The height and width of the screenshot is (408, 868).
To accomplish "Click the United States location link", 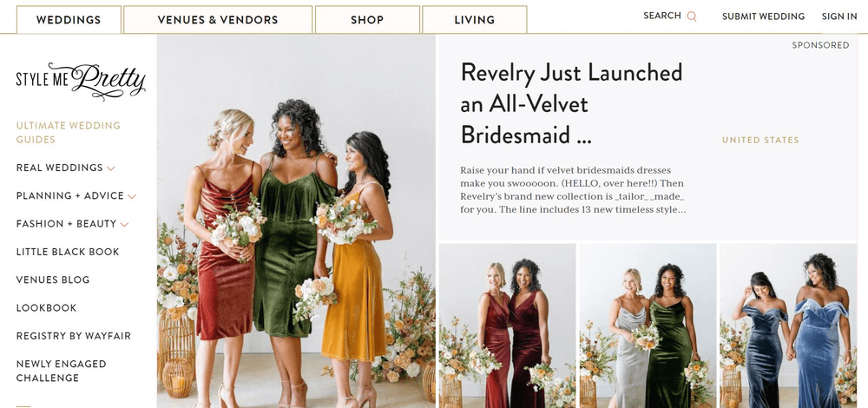I will [x=760, y=141].
